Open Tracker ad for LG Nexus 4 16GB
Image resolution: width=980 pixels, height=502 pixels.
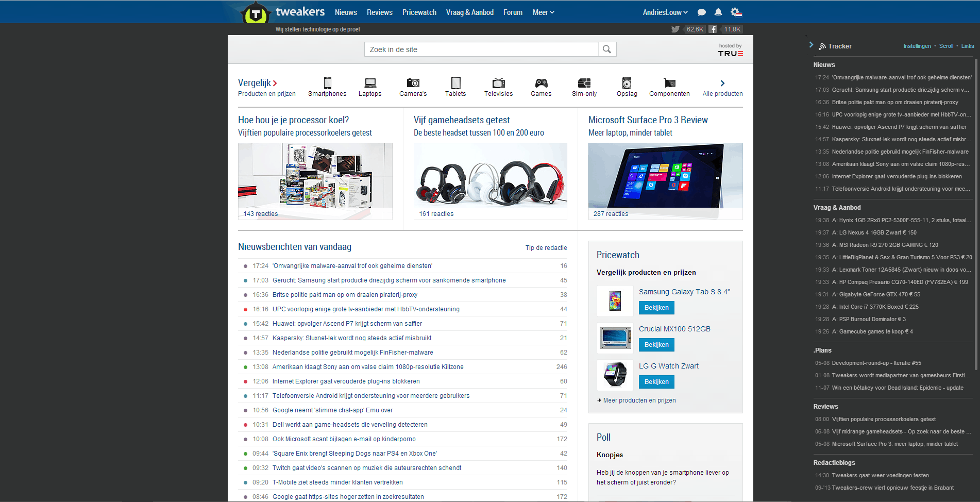pos(874,232)
